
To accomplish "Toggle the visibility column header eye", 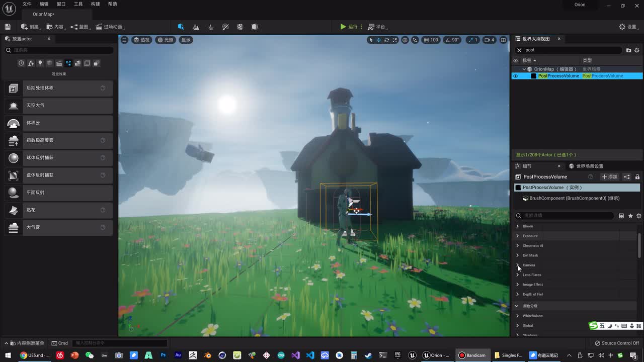I will pyautogui.click(x=515, y=60).
